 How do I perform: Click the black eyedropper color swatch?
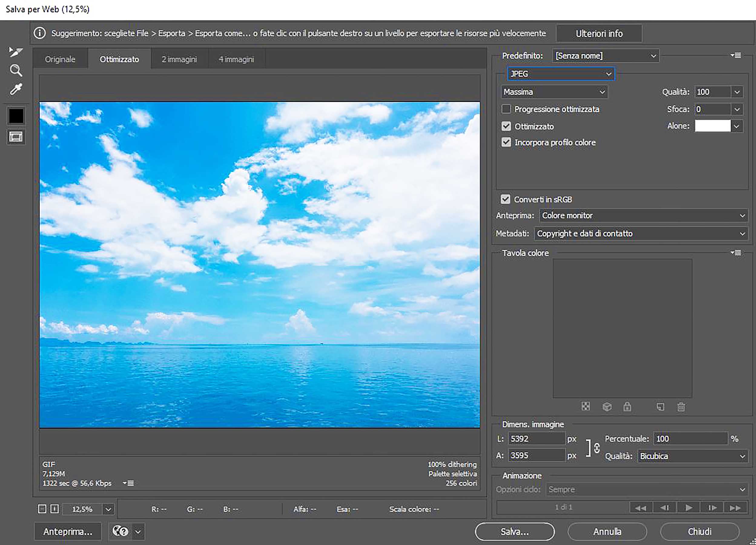point(16,116)
